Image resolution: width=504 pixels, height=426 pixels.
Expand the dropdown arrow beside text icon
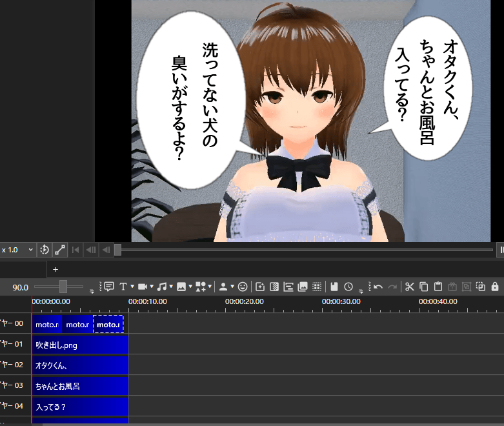point(132,287)
